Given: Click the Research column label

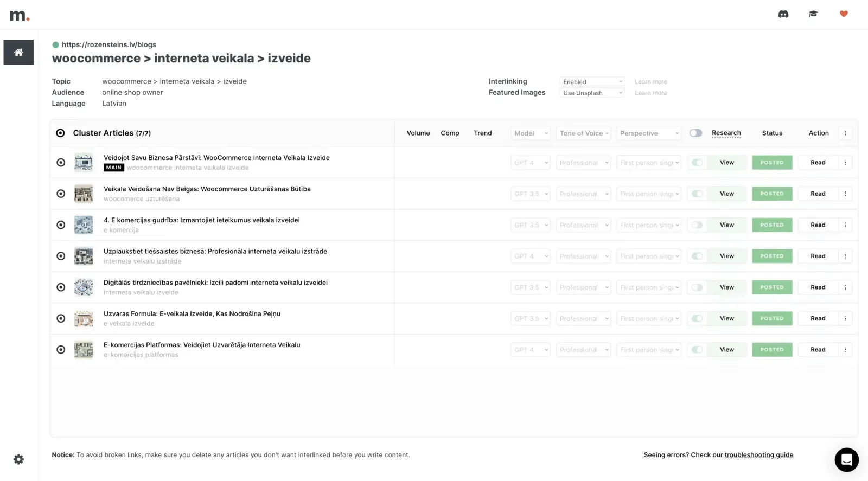Looking at the screenshot, I should tap(726, 133).
